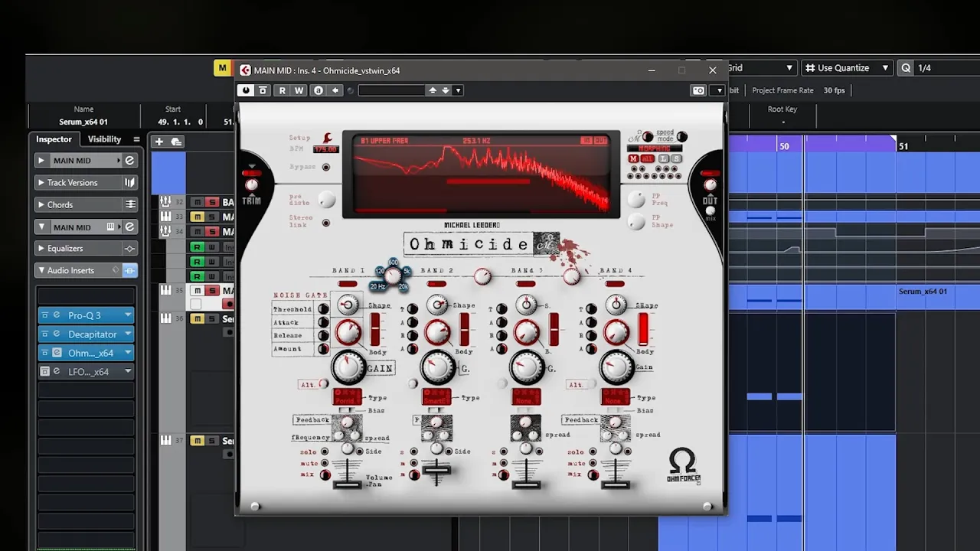The width and height of the screenshot is (980, 551).
Task: Click the add track plus button
Action: 158,142
